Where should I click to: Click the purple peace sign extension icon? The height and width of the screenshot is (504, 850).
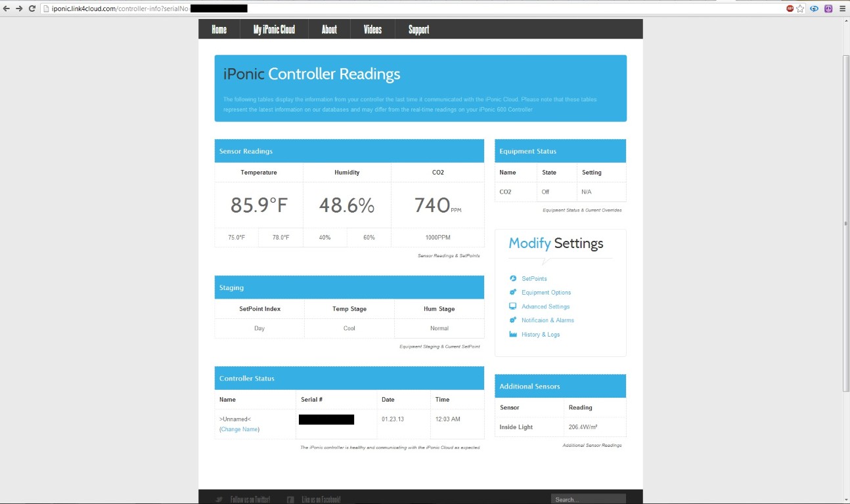pos(828,9)
